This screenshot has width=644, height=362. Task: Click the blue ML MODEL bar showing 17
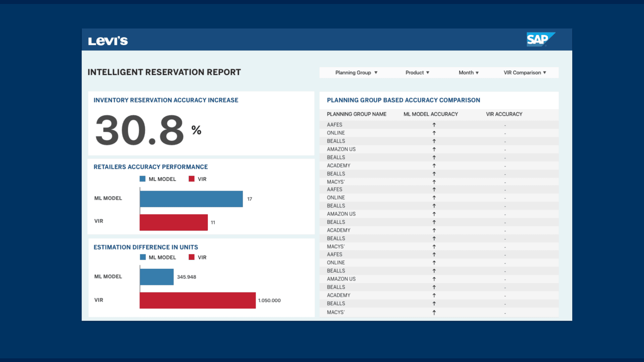pyautogui.click(x=191, y=199)
